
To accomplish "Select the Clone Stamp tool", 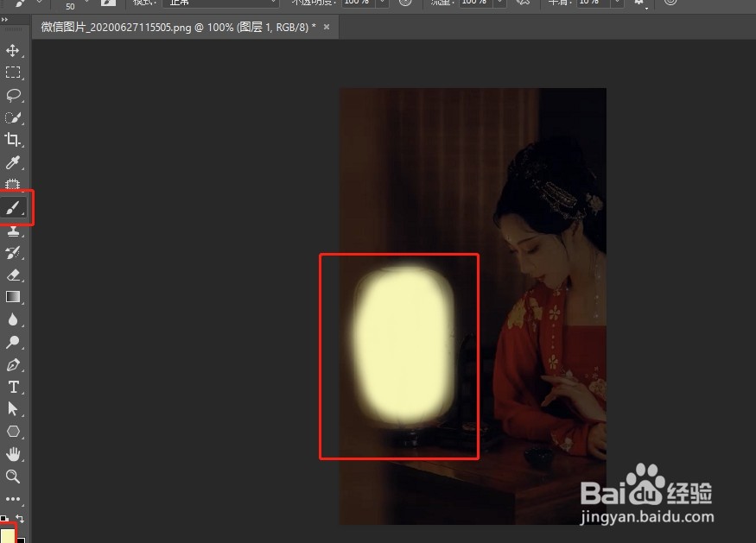I will pyautogui.click(x=13, y=230).
